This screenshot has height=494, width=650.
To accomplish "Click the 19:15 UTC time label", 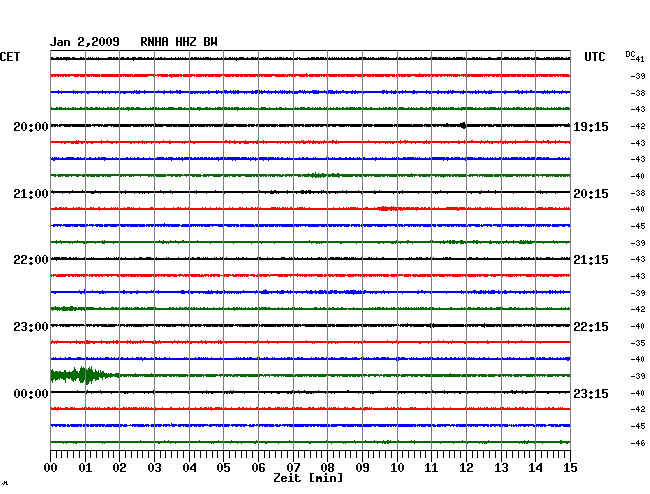I will (591, 127).
